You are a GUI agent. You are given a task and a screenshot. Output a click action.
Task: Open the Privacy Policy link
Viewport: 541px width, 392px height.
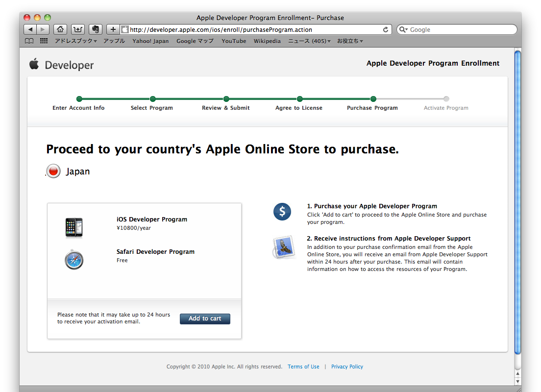(347, 367)
